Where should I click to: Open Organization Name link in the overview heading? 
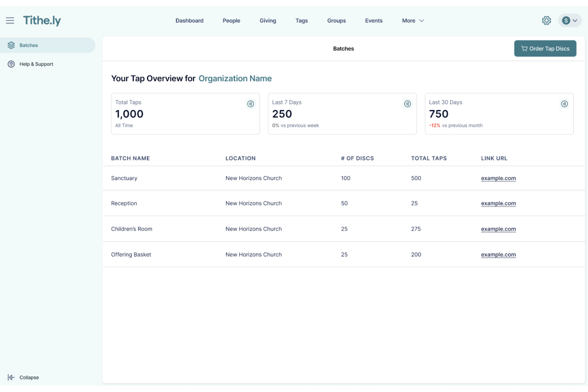235,78
